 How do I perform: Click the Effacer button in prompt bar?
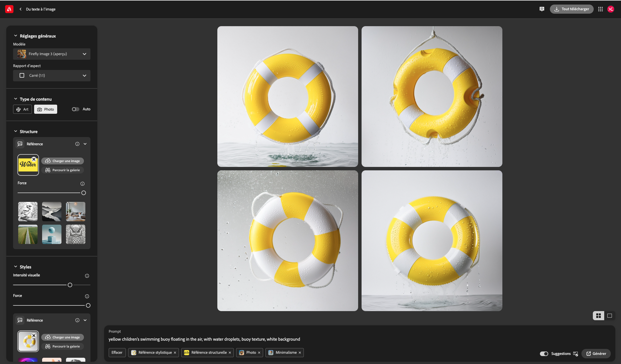point(116,352)
